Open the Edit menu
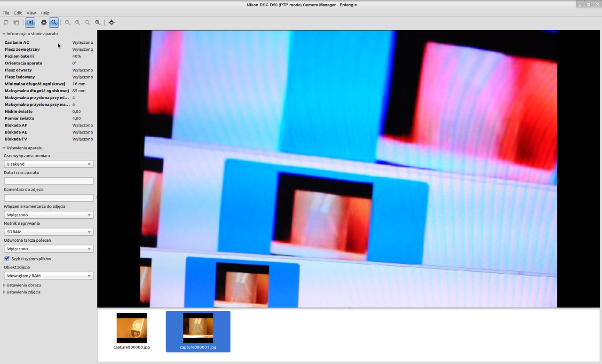Image resolution: width=602 pixels, height=364 pixels. coord(18,13)
